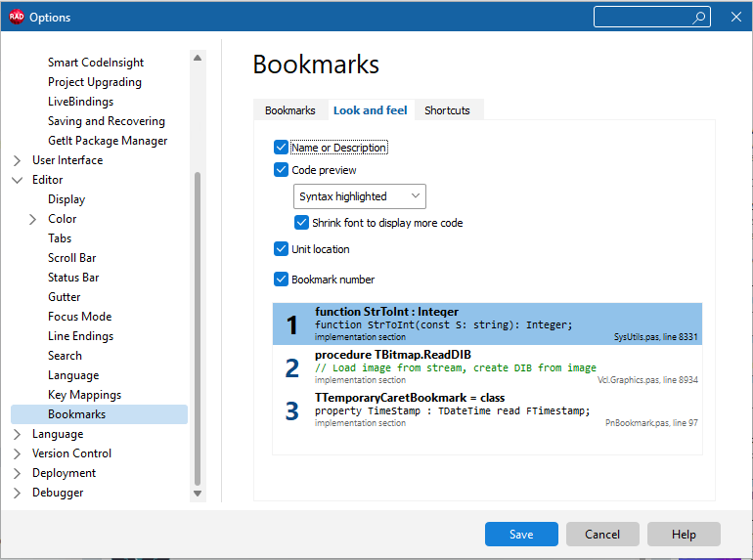Select Language under Editor

[73, 375]
